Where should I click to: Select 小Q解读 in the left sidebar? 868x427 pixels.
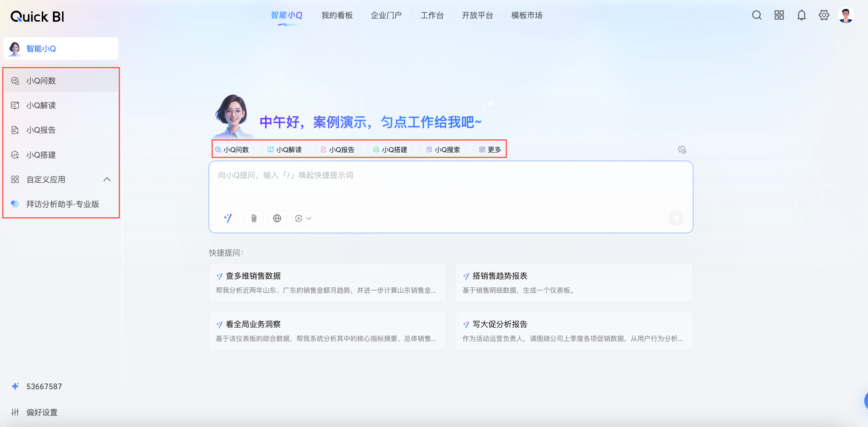point(61,105)
